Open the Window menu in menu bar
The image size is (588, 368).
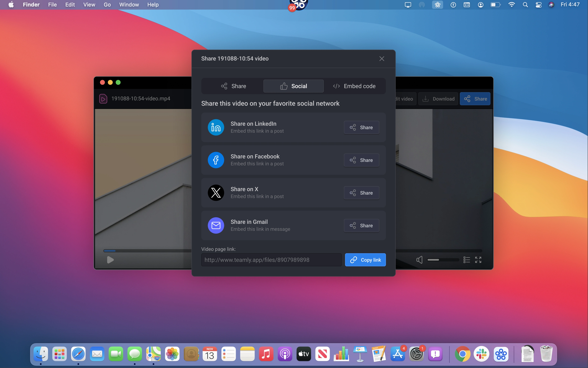pyautogui.click(x=129, y=5)
